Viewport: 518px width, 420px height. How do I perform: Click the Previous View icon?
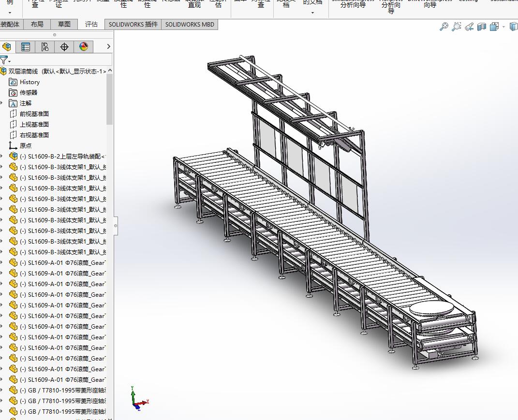click(469, 27)
